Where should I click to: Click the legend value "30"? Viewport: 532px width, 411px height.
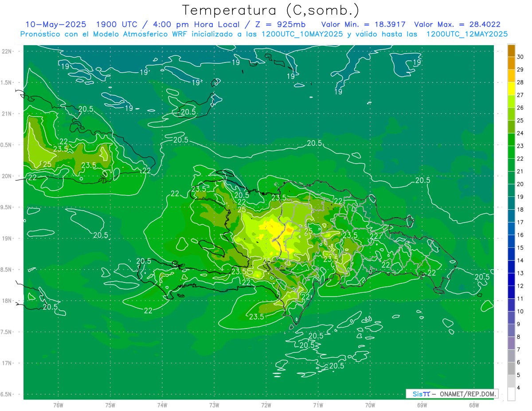[520, 57]
